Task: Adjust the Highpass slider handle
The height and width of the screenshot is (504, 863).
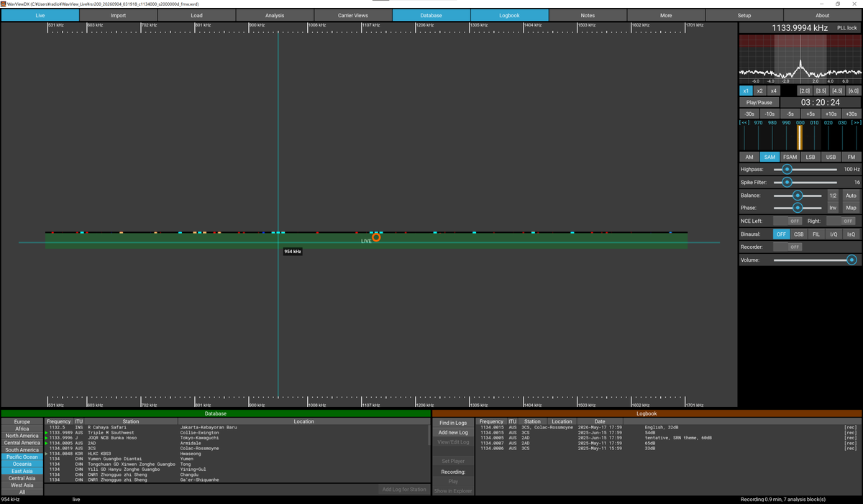Action: (787, 169)
